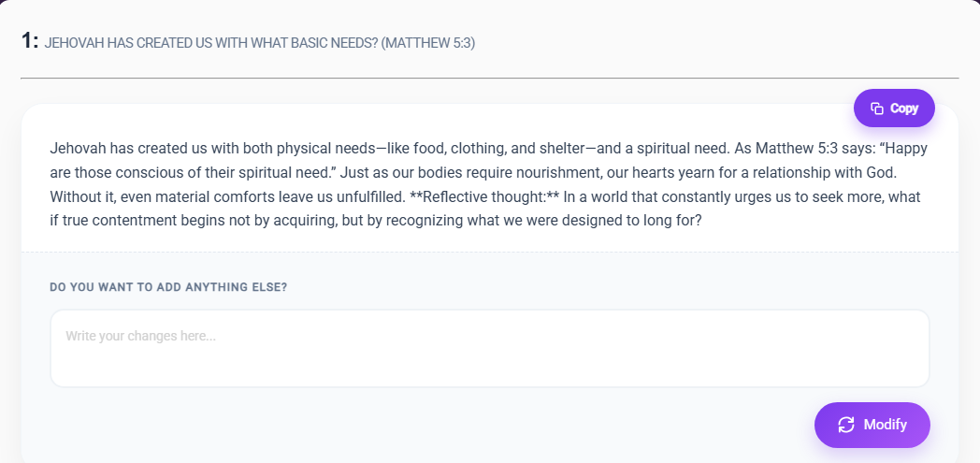980x463 pixels.
Task: Click the question number "1:"
Action: click(x=30, y=41)
